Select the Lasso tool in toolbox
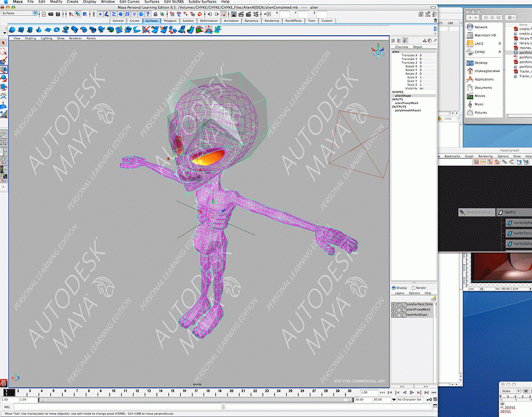The width and height of the screenshot is (532, 417). click(4, 52)
